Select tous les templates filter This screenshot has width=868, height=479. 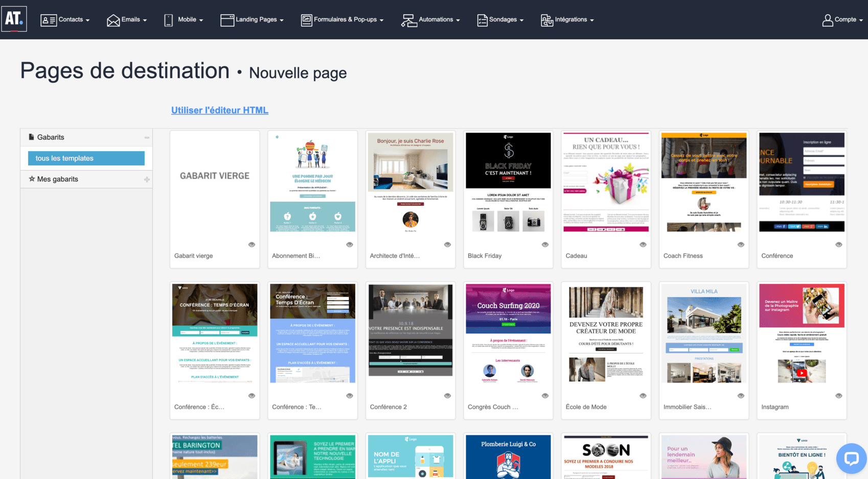coord(86,158)
